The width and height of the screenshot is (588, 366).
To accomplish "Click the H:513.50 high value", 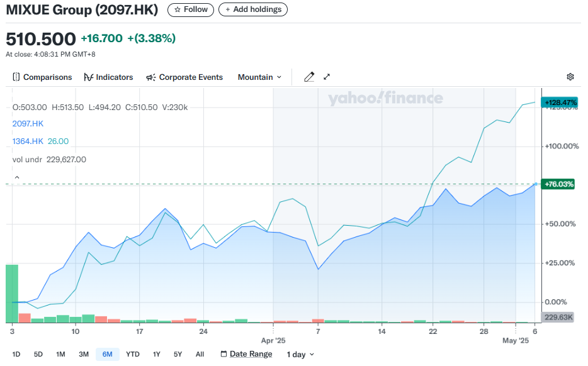I will pyautogui.click(x=67, y=108).
